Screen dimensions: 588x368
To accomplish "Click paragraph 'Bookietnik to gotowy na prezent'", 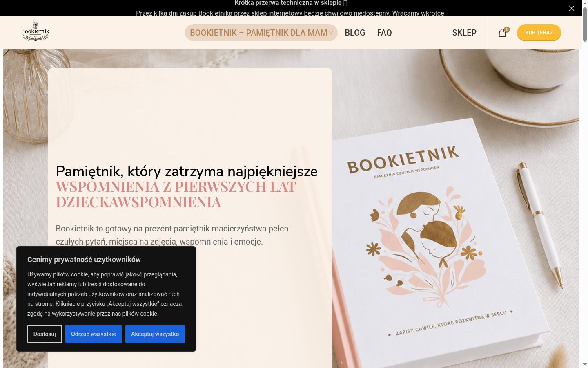I will click(x=172, y=235).
